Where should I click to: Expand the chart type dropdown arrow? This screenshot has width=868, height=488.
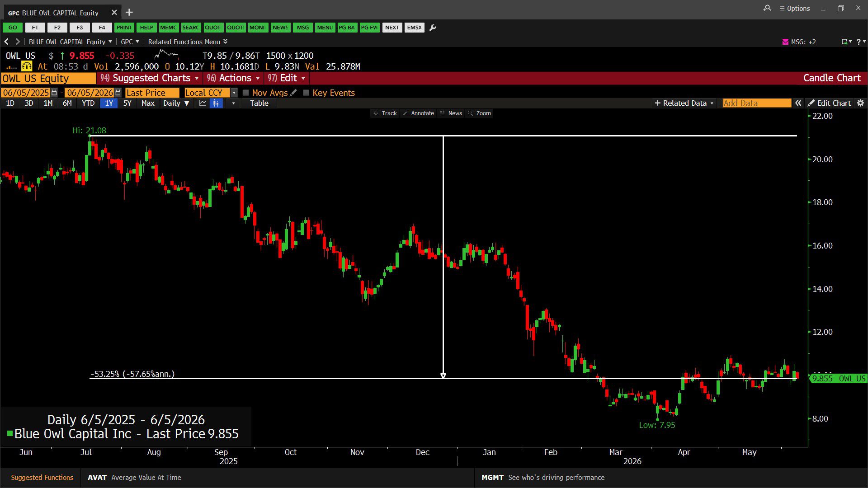pyautogui.click(x=233, y=103)
